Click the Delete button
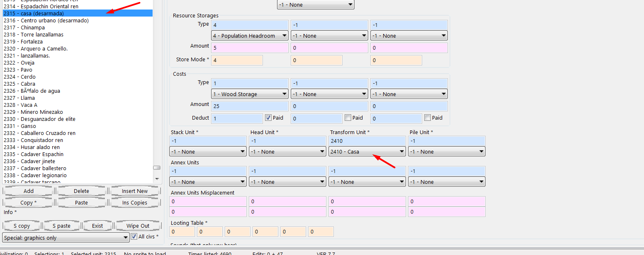644x255 pixels. [81, 191]
